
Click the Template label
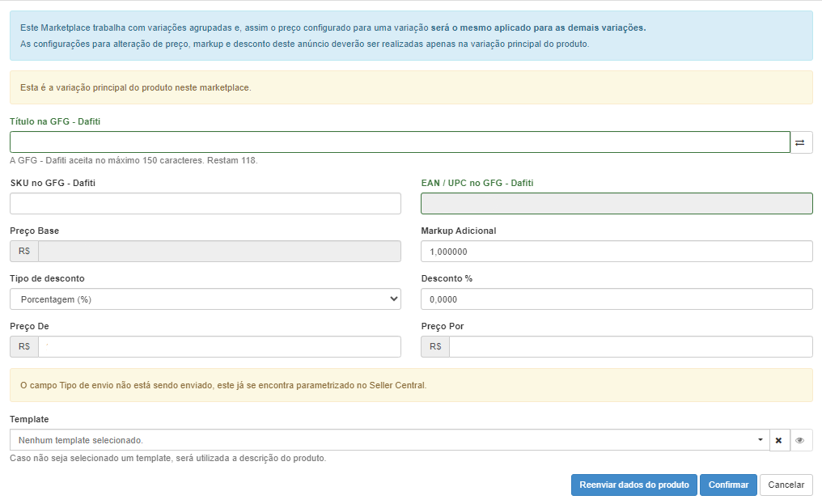[x=29, y=419]
